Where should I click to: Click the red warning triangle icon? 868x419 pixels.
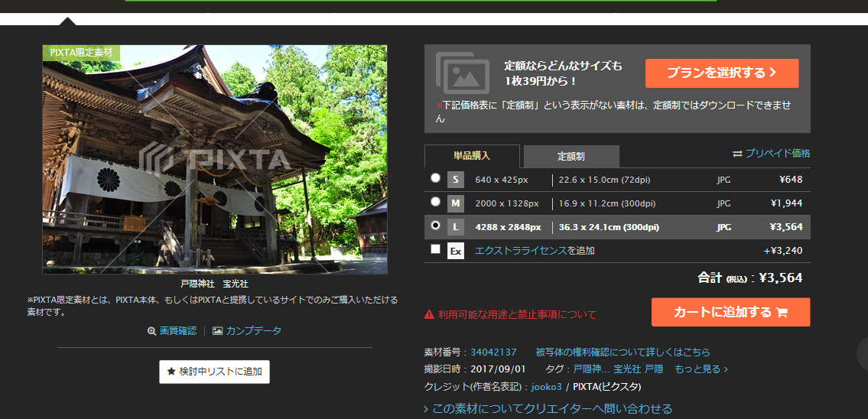click(x=429, y=314)
